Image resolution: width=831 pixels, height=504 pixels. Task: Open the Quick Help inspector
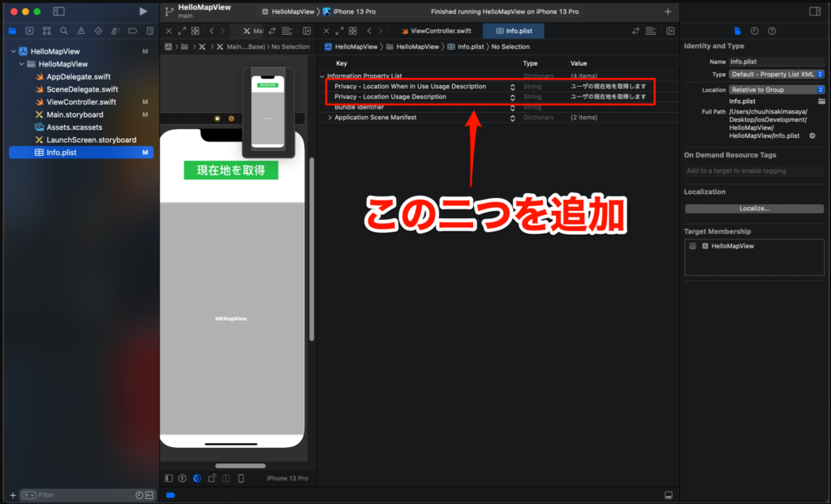pyautogui.click(x=771, y=31)
